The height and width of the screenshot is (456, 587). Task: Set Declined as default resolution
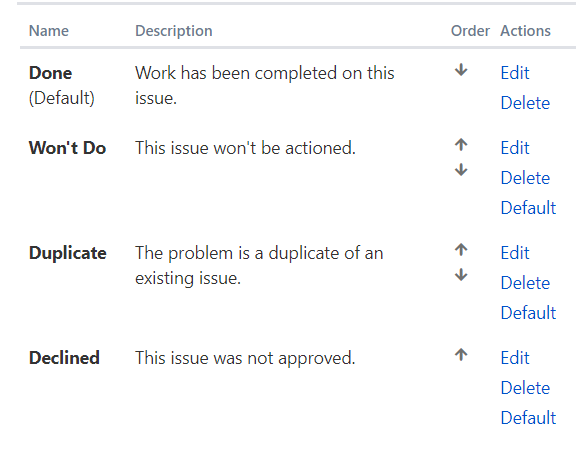528,417
